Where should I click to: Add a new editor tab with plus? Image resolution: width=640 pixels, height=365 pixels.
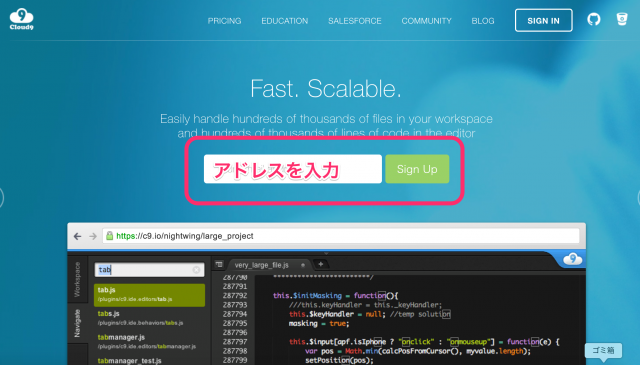click(320, 264)
